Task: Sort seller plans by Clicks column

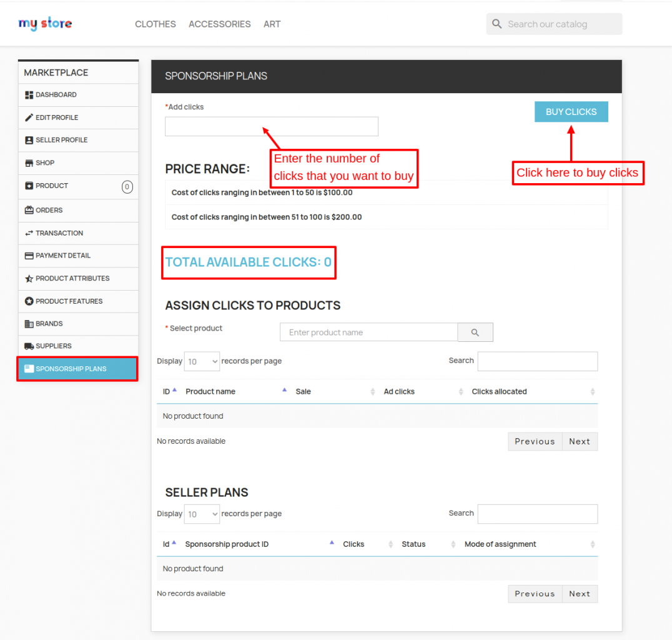Action: tap(390, 544)
